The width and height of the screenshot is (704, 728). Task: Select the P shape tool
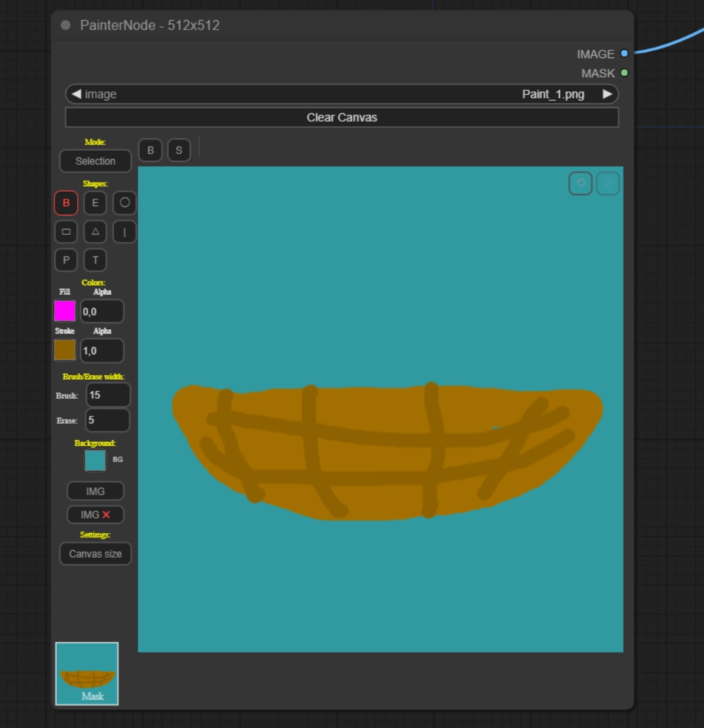[x=66, y=260]
